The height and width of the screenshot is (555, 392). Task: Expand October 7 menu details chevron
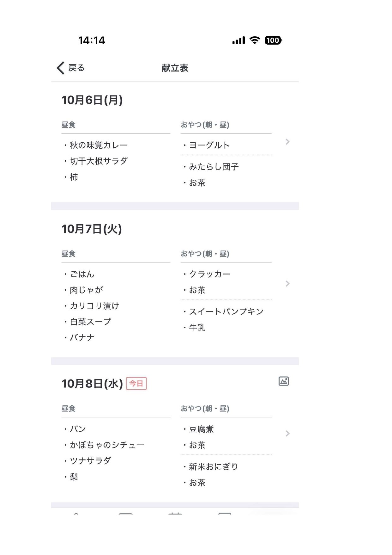287,284
